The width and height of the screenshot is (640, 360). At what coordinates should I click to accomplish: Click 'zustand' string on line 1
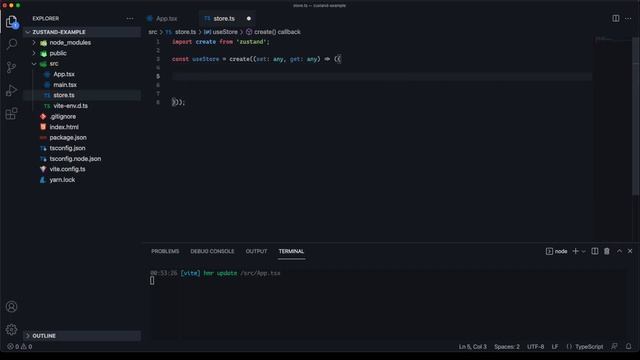[x=251, y=42]
